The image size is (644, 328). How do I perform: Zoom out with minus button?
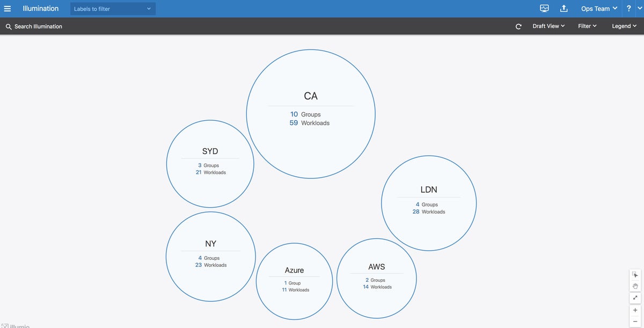(x=635, y=321)
